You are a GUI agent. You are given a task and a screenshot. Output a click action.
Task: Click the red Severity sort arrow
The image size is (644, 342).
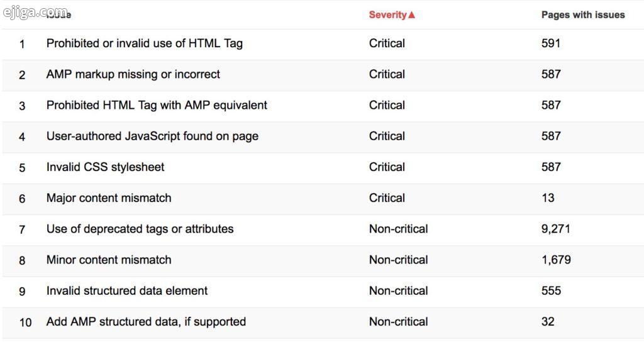pos(411,15)
